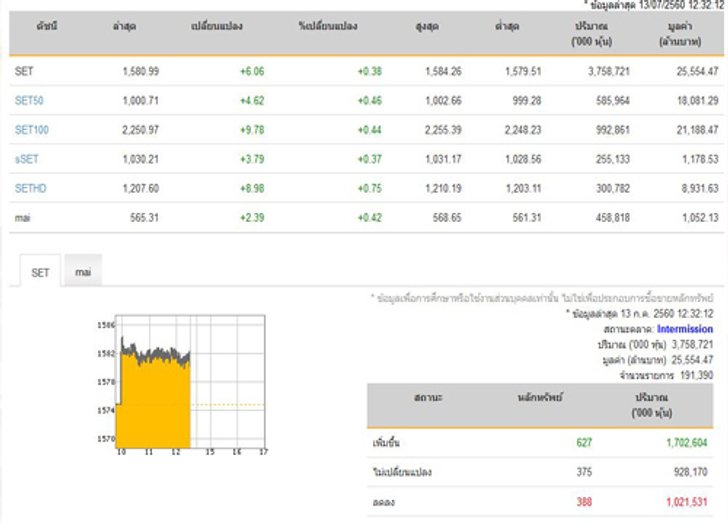Click the mai row label in index table

pyautogui.click(x=22, y=217)
